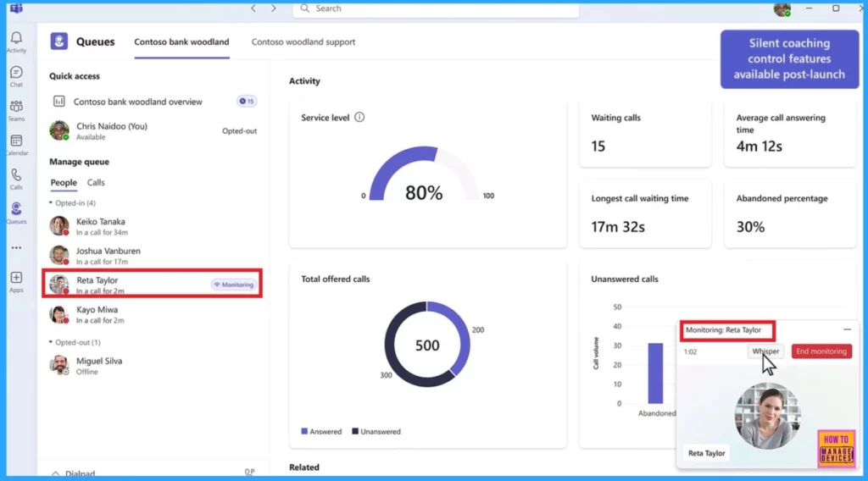This screenshot has width=868, height=481.
Task: Switch to Contoso bank woodland tab
Action: pyautogui.click(x=181, y=42)
